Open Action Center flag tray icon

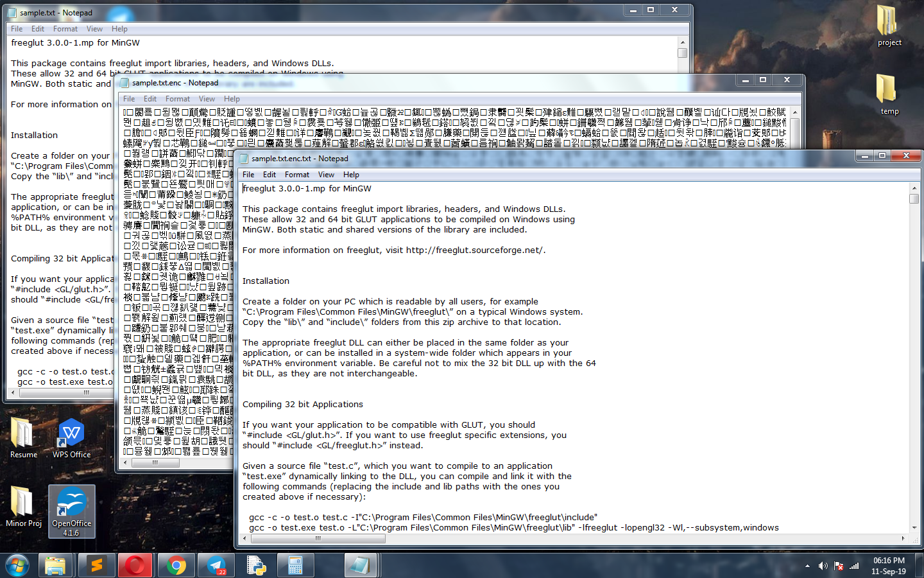click(x=839, y=566)
